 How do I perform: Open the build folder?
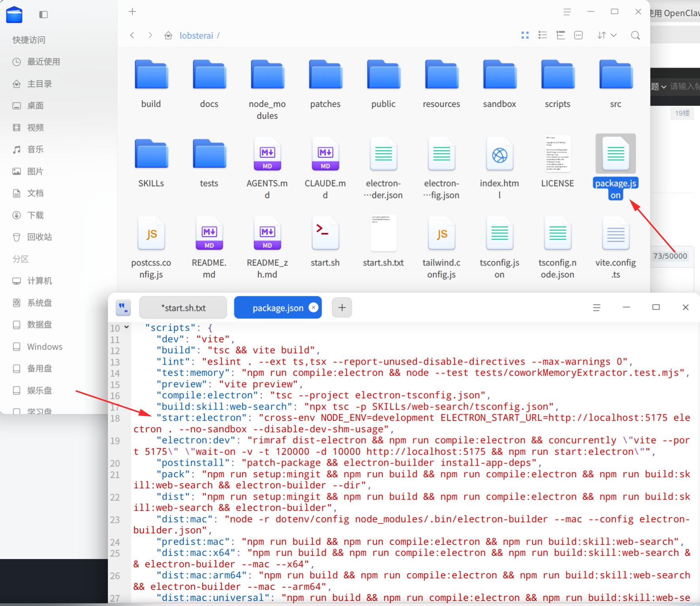151,74
